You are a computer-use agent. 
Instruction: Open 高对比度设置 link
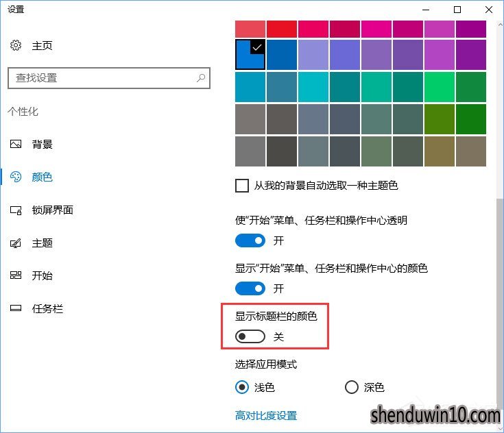pyautogui.click(x=266, y=416)
